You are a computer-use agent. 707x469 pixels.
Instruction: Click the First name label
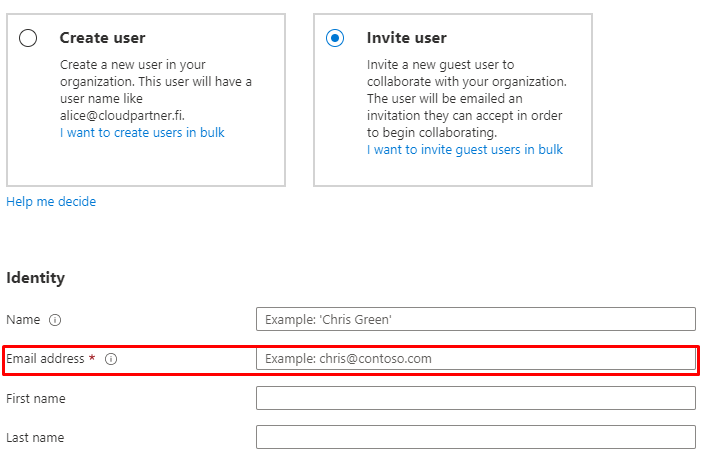pos(36,398)
